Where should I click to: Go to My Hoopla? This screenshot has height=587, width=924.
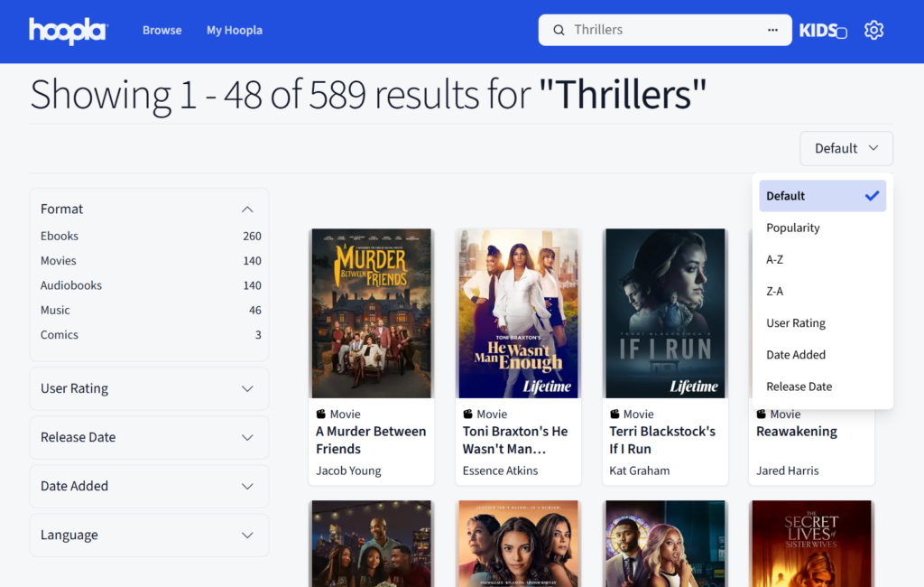tap(234, 30)
